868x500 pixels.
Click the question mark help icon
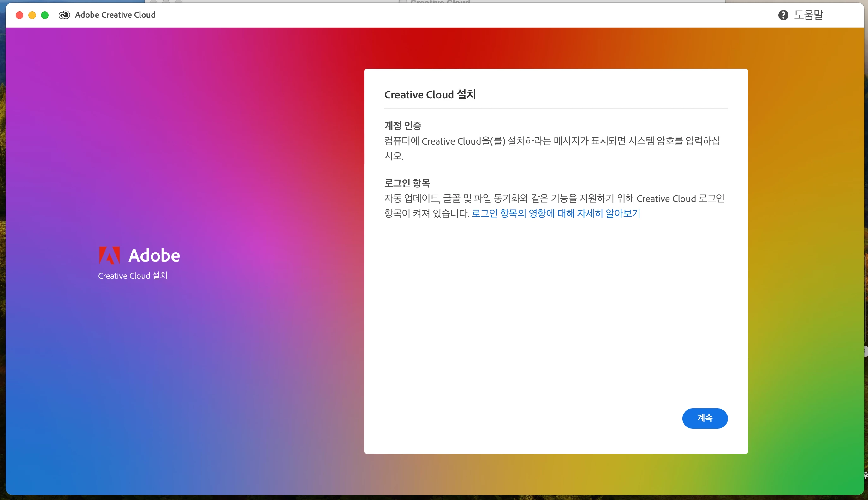[783, 15]
